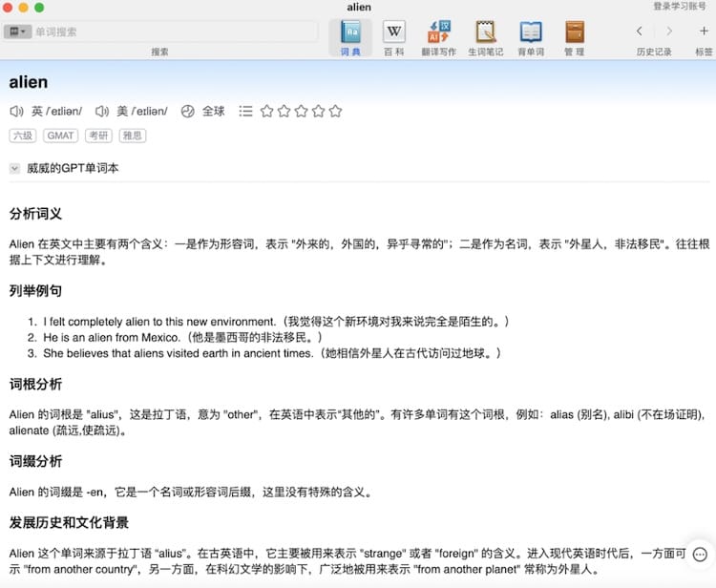Click 登录学习账号 login link
Viewport: 716px width, 588px height.
click(x=680, y=6)
